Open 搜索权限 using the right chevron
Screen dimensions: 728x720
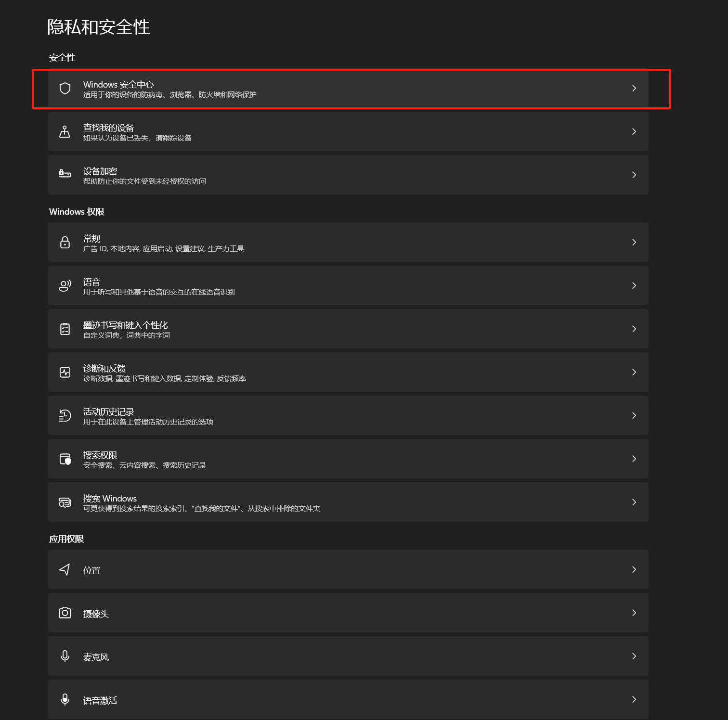pyautogui.click(x=634, y=459)
